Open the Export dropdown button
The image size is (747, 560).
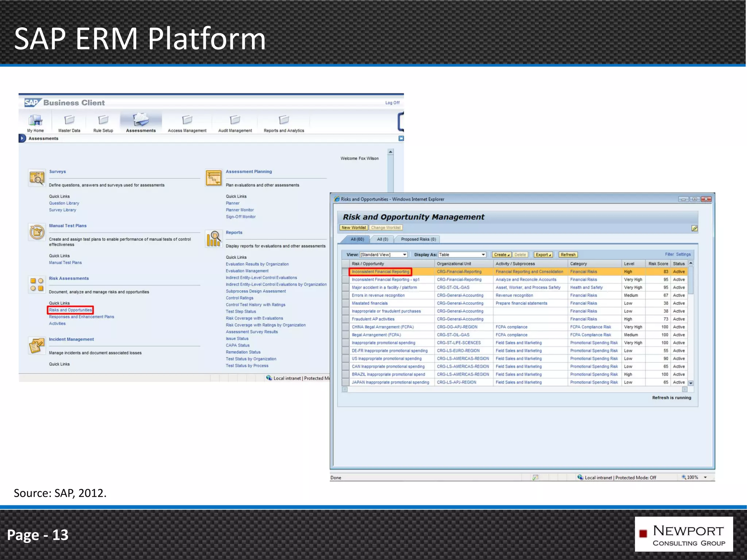pyautogui.click(x=543, y=254)
